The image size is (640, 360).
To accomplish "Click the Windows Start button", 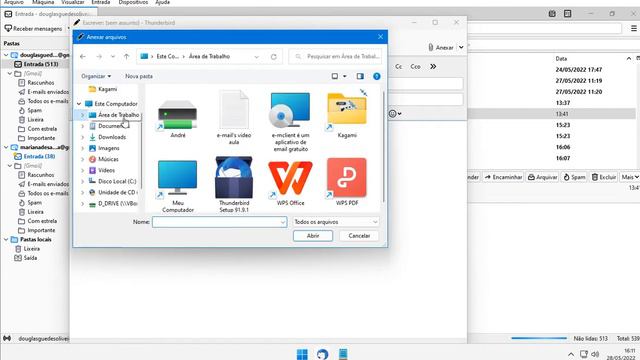I will (x=302, y=354).
